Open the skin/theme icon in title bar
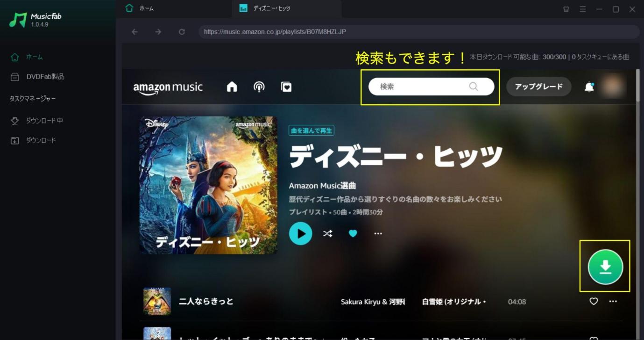Image resolution: width=644 pixels, height=340 pixels. 566,9
